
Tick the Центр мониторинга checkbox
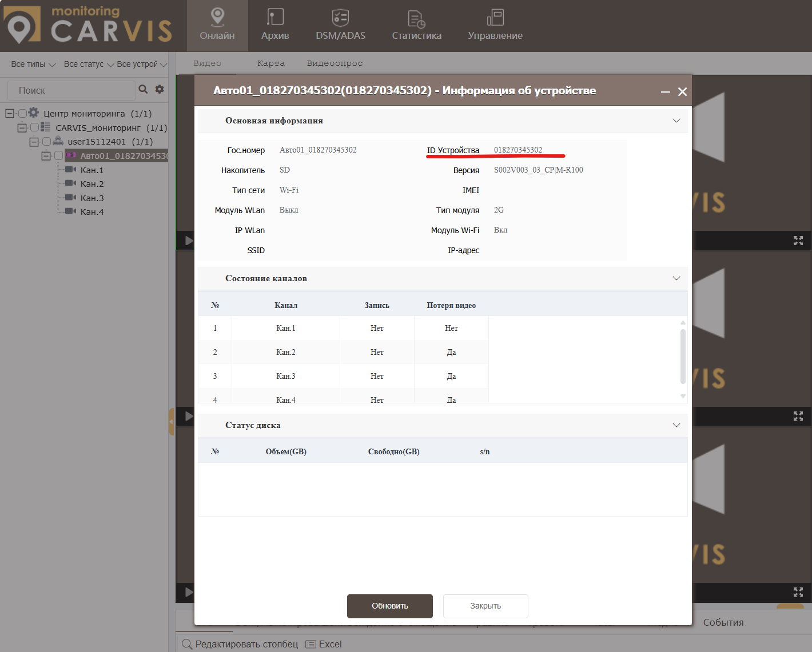point(22,113)
